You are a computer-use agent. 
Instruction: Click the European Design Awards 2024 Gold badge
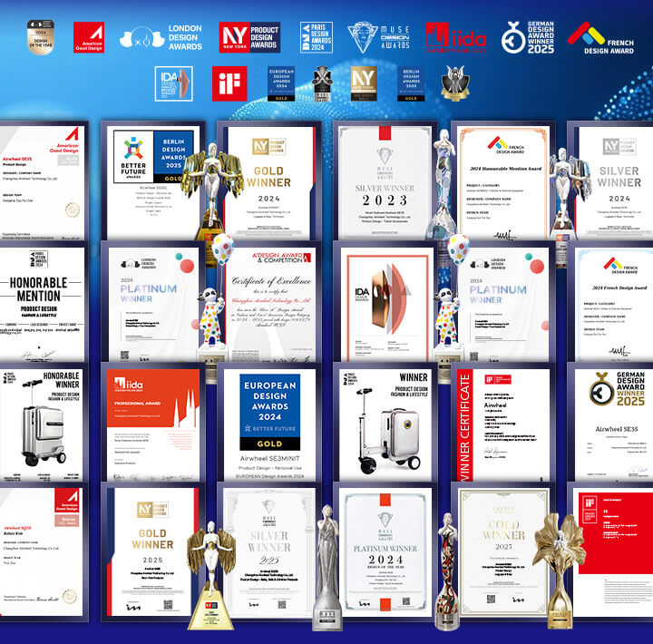(x=280, y=83)
